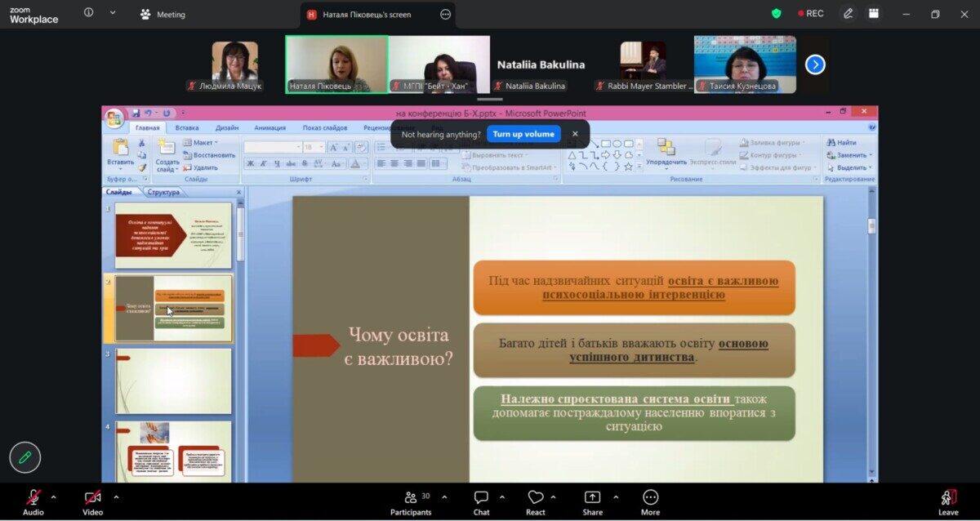Show next participants with blue arrow
This screenshot has width=980, height=521.
point(815,65)
